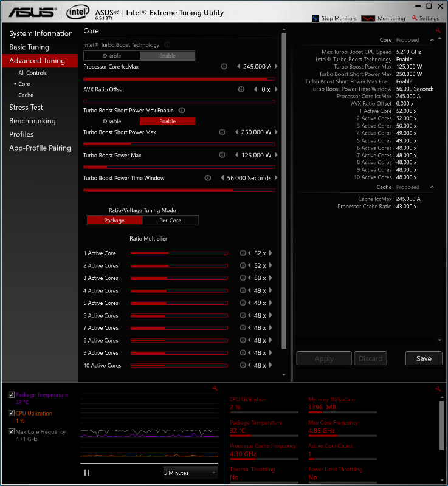Click on Turbo Boost Power Time Window slider
The image size is (448, 486).
[179, 190]
